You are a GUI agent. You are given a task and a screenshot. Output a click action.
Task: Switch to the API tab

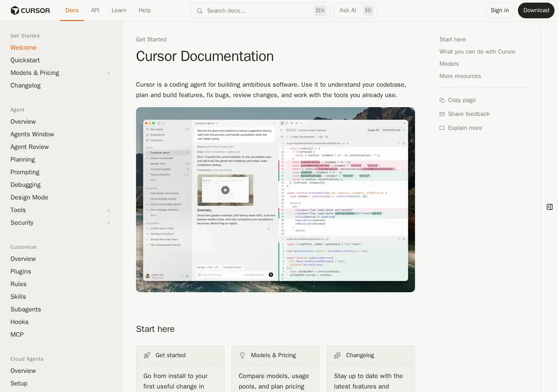click(x=95, y=10)
